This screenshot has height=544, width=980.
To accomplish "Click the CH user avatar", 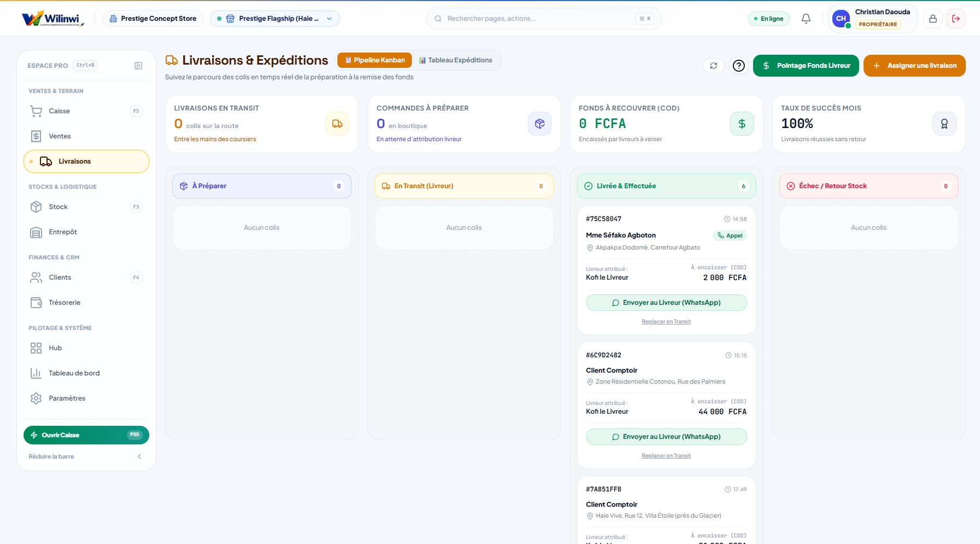I will (841, 19).
